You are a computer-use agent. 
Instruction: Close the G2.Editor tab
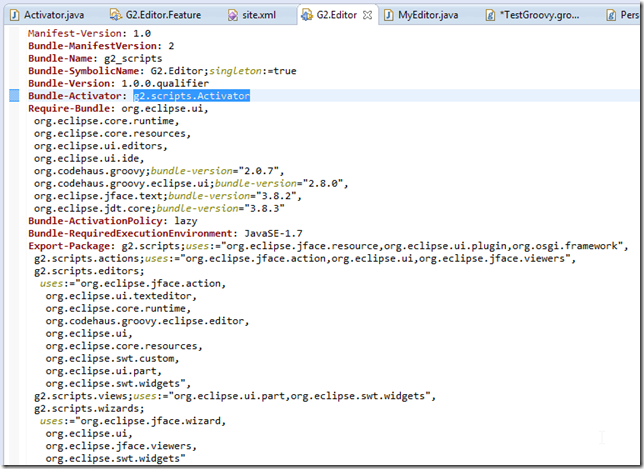click(x=367, y=16)
